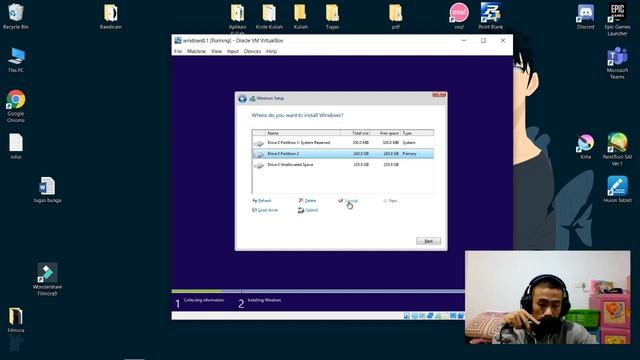Launch the PaintTool SAI shortcut
The width and height of the screenshot is (640, 360).
point(617,149)
